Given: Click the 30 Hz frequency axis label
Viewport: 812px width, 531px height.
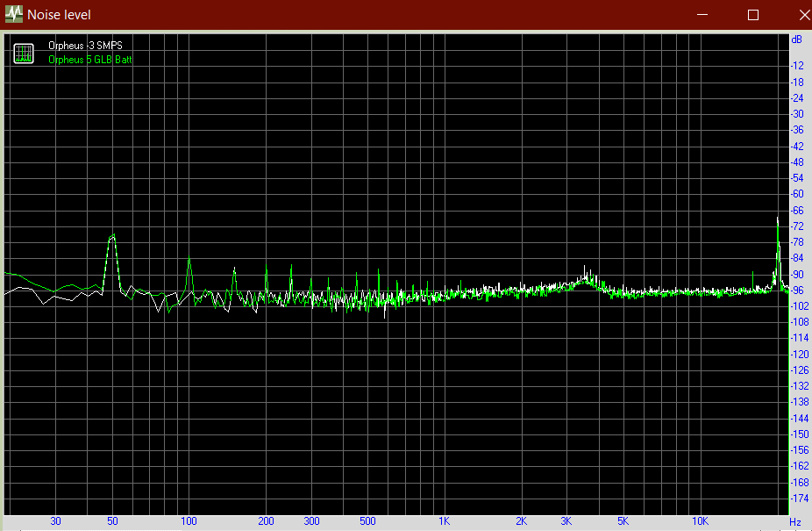Looking at the screenshot, I should pos(55,521).
